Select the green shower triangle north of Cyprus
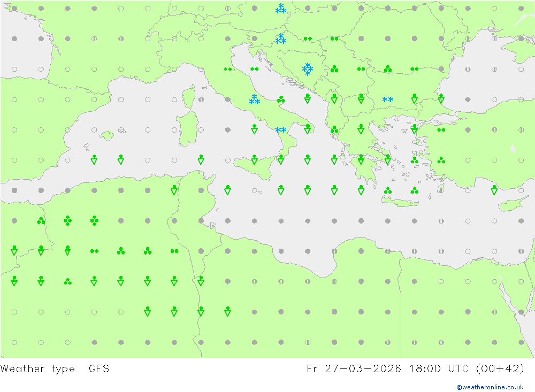 [494, 190]
